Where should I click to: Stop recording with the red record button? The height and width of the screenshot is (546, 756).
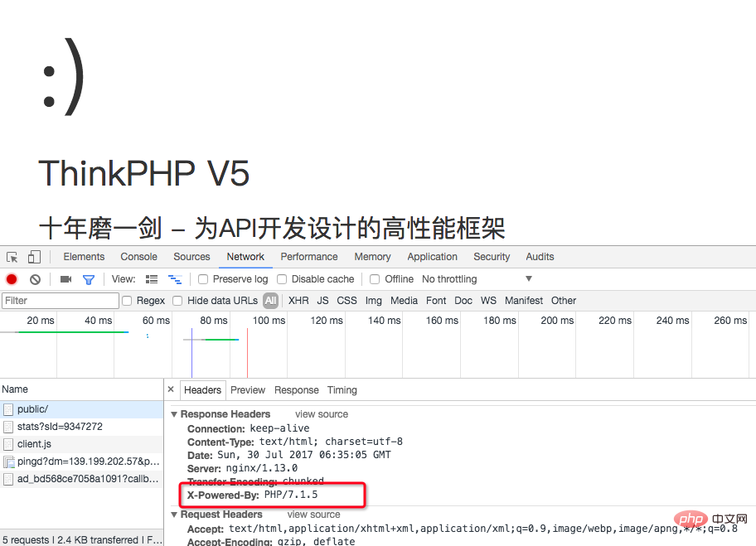(12, 279)
